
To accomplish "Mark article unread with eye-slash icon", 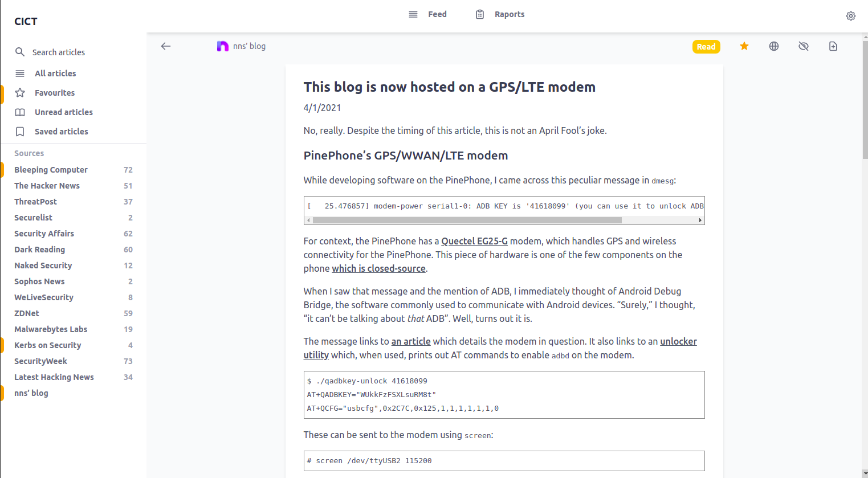I will coord(803,46).
